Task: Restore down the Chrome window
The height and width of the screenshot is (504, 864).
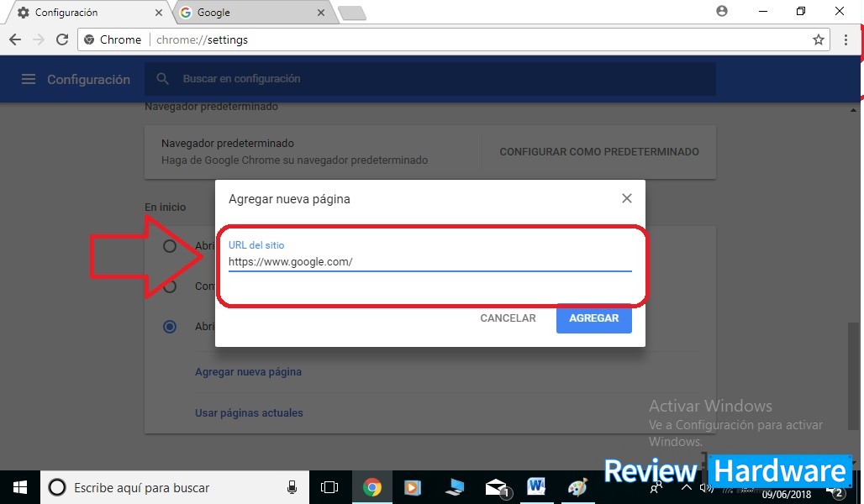Action: pos(801,11)
